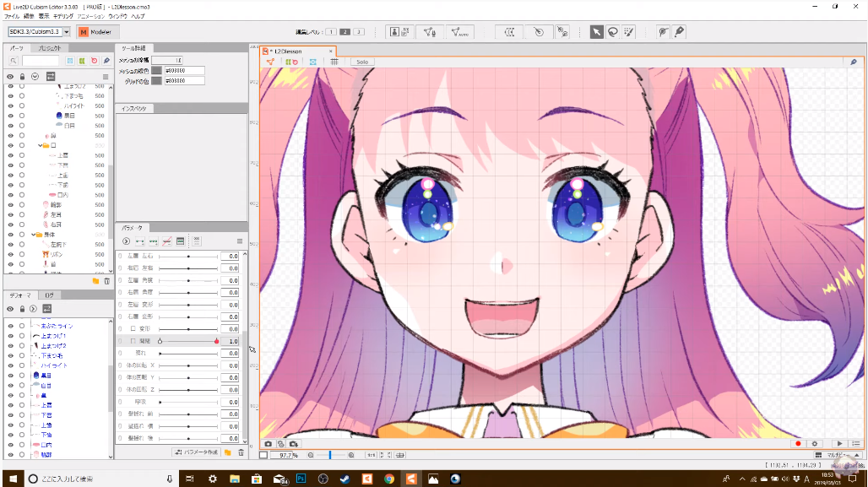Click the lock icon in parts panel header
Viewport: 868px width, 487px height.
point(22,76)
